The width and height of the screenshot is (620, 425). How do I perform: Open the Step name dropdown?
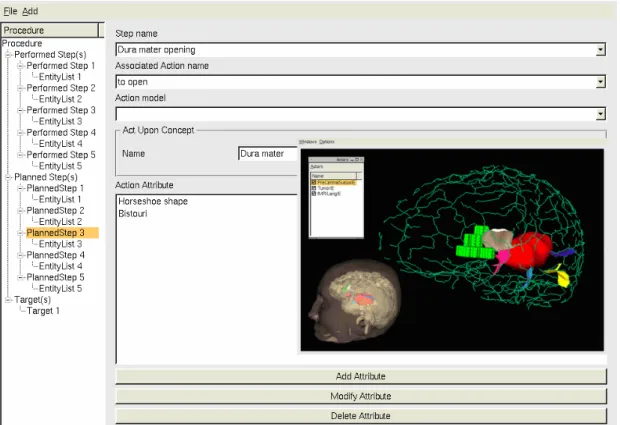pyautogui.click(x=601, y=50)
